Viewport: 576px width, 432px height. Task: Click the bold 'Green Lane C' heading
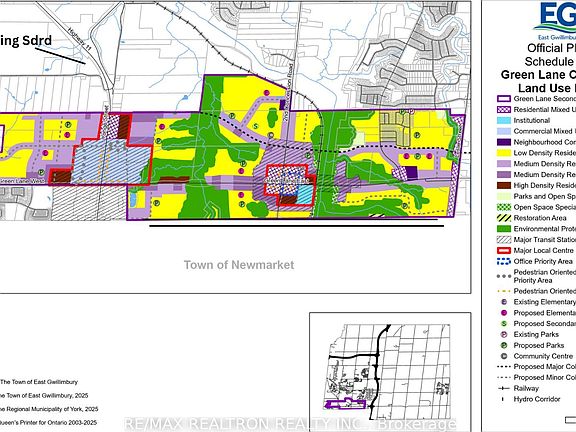point(538,75)
